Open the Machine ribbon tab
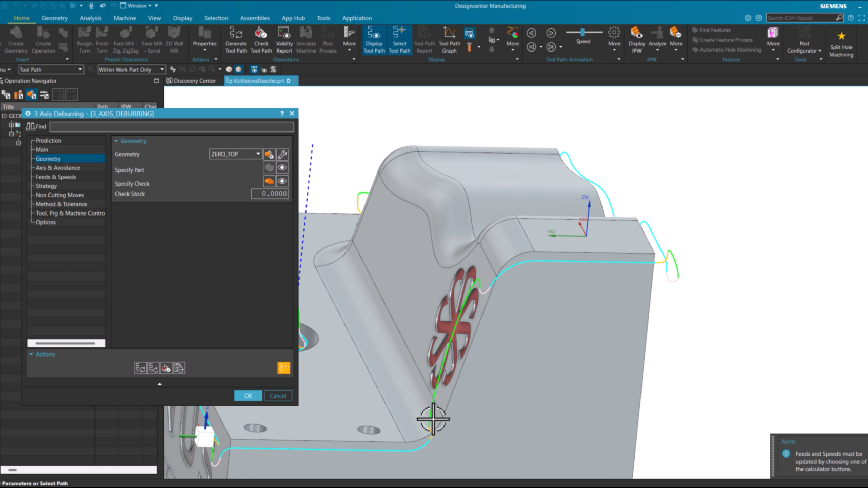Screen dimensions: 868x488 coord(124,18)
